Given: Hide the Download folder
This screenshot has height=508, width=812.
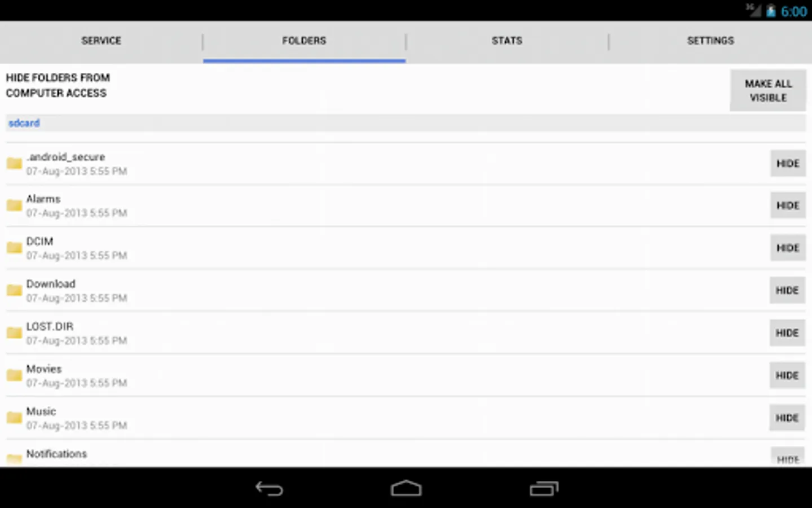Looking at the screenshot, I should [787, 290].
